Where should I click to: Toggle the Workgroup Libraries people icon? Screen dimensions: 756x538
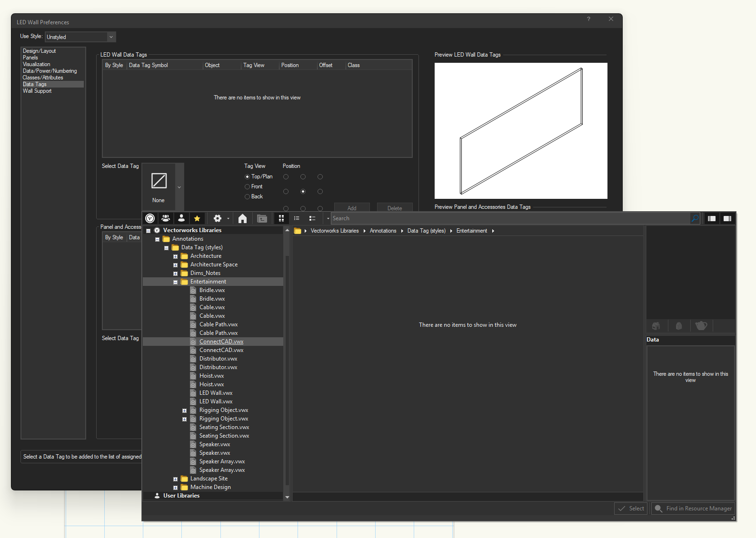tap(166, 218)
